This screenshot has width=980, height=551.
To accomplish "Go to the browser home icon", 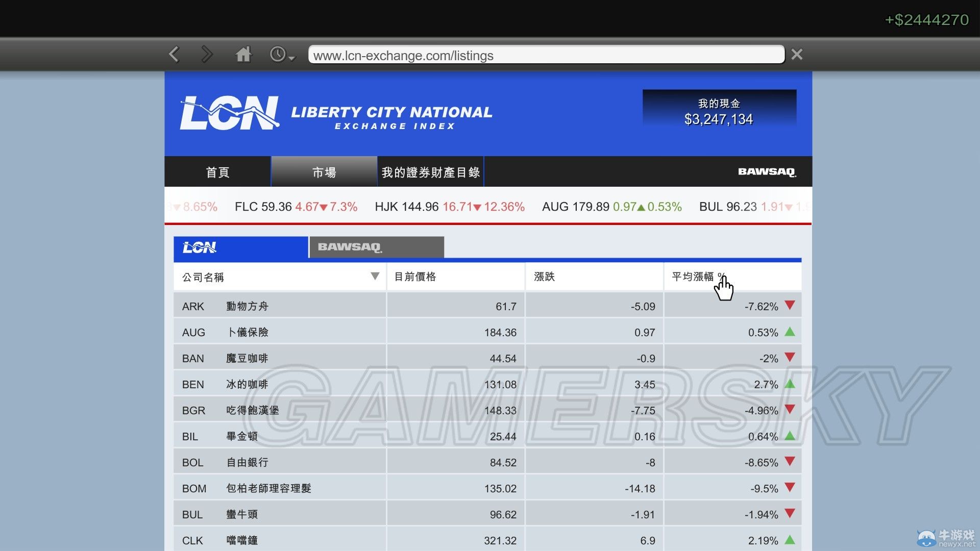I will coord(243,54).
